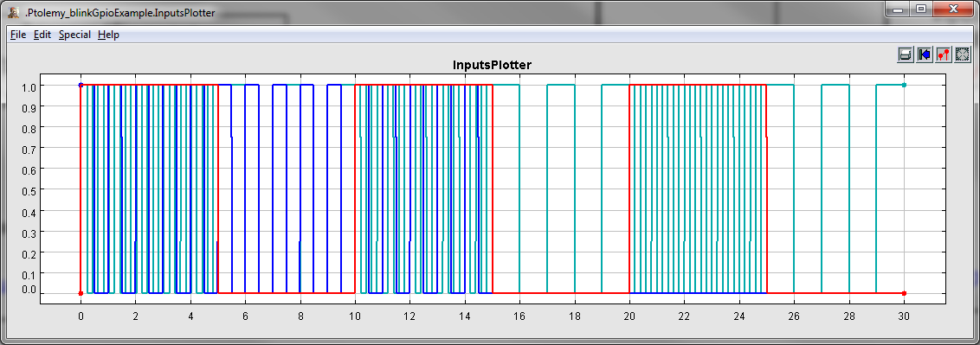Screen dimensions: 980x345
Task: Open the File menu
Action: (x=18, y=35)
